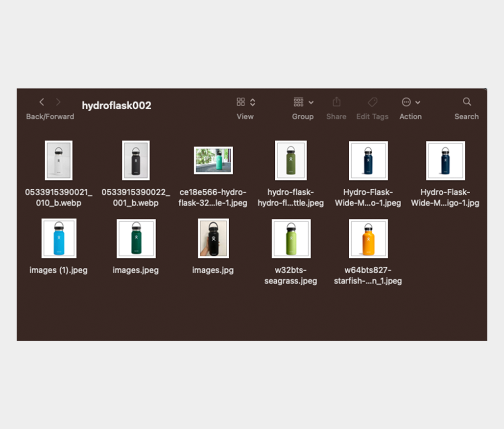Click the Group toolbar label

(x=303, y=117)
